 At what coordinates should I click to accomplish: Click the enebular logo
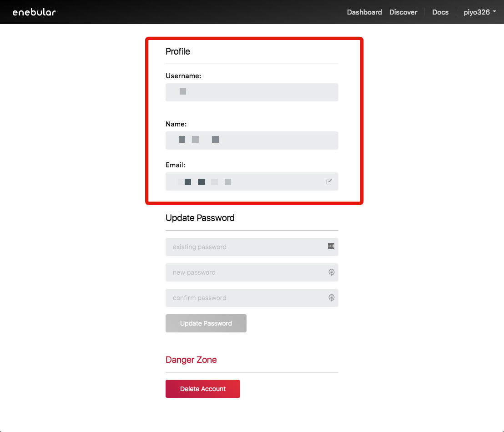pyautogui.click(x=34, y=12)
